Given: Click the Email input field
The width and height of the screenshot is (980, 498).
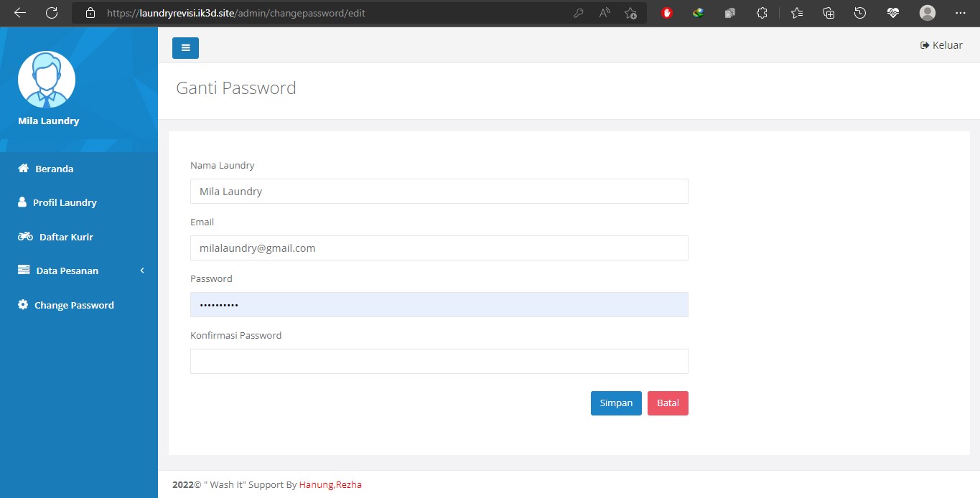Looking at the screenshot, I should [x=439, y=248].
